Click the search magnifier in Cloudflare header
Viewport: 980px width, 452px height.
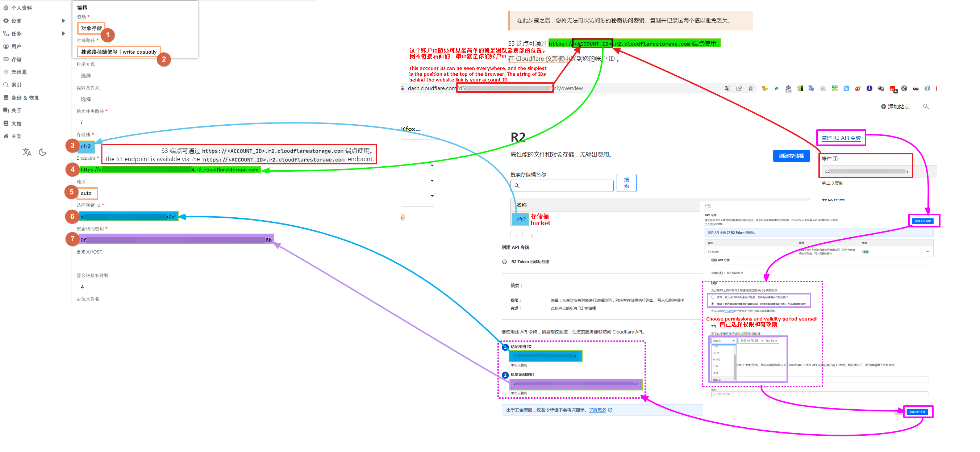[926, 106]
